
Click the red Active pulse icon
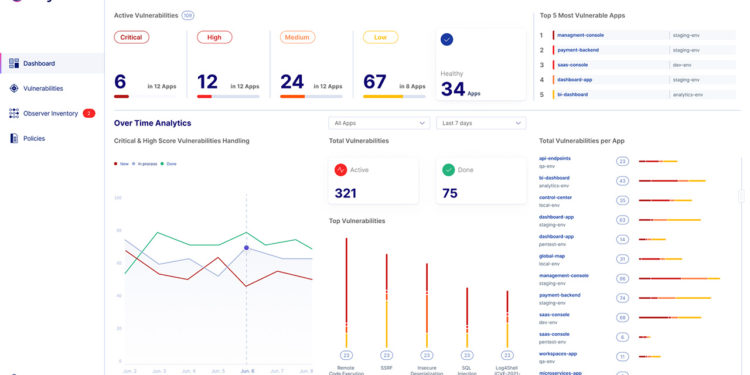click(x=341, y=170)
